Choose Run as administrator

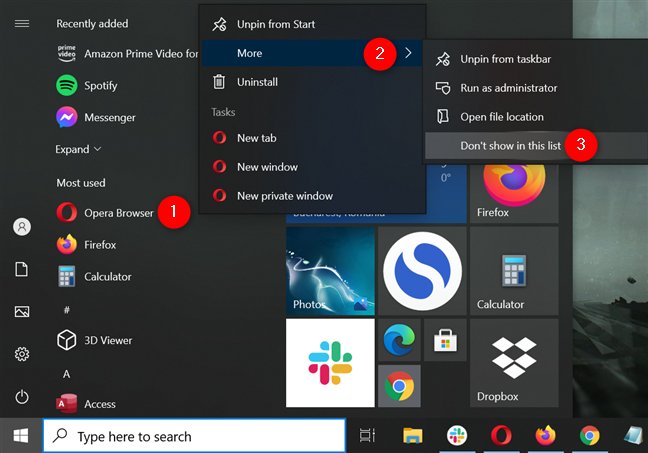coord(509,88)
